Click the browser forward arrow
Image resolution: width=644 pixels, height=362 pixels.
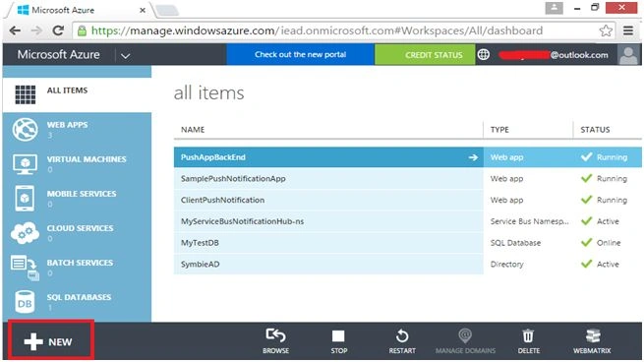tap(36, 30)
